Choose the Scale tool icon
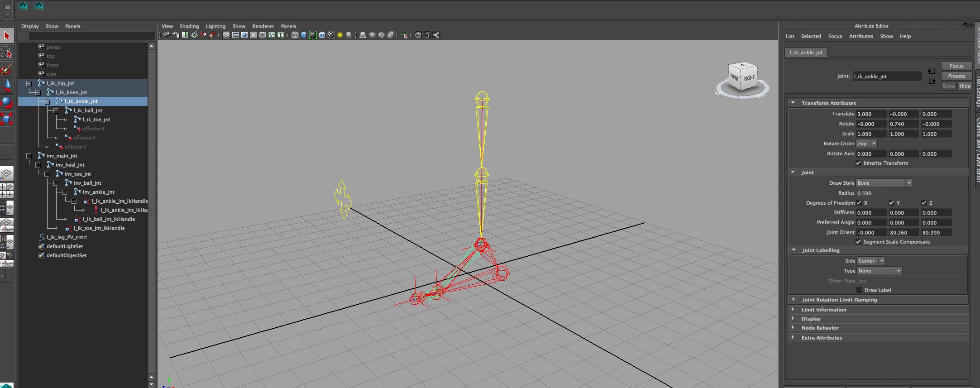 (7, 119)
